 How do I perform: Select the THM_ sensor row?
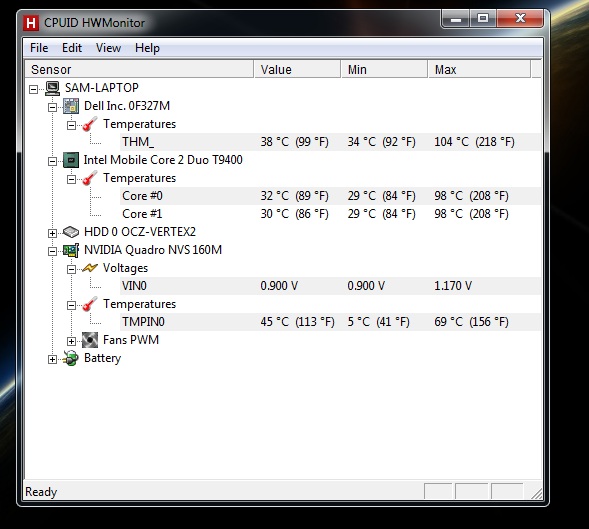[331, 142]
